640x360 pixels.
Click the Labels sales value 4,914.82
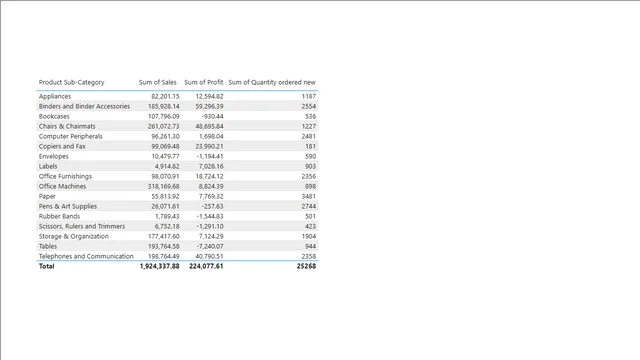tap(167, 166)
